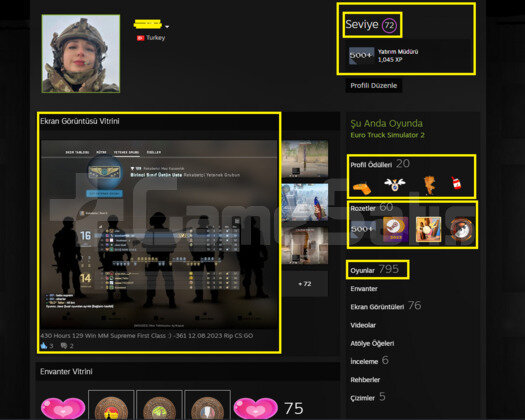Expand the username dropdown arrow
The height and width of the screenshot is (420, 525).
tap(167, 26)
